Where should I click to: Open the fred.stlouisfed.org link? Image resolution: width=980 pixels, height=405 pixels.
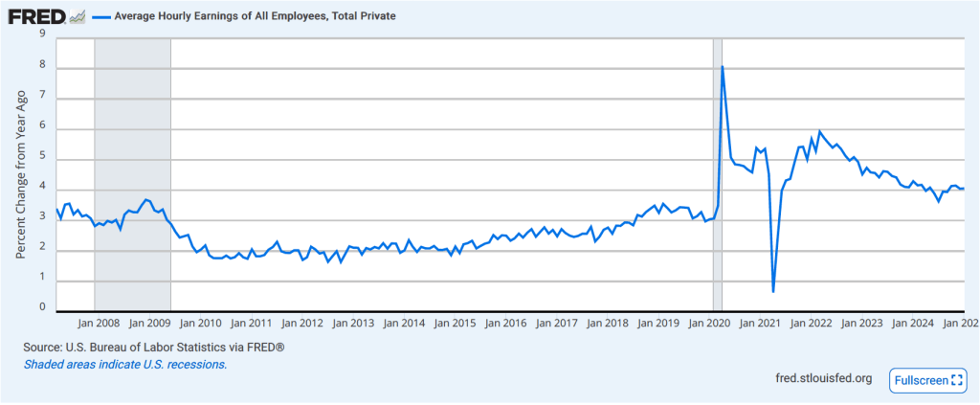pyautogui.click(x=823, y=379)
